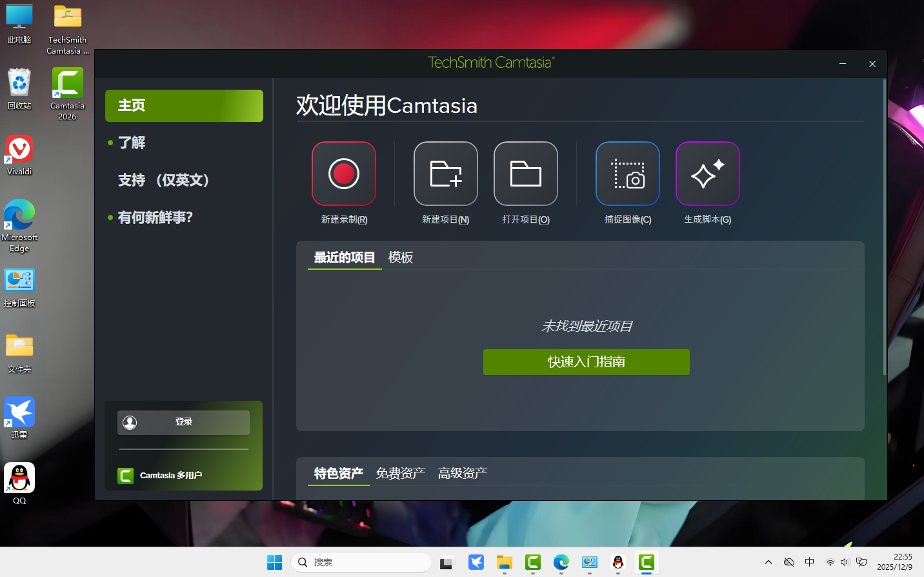924x577 pixels.
Task: Open 迅雷 from the taskbar
Action: 476,563
